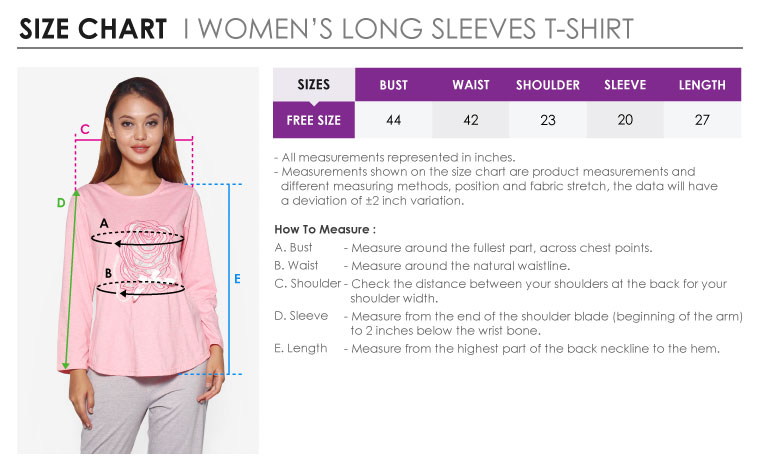Click the B waist measurement marker

pyautogui.click(x=108, y=273)
